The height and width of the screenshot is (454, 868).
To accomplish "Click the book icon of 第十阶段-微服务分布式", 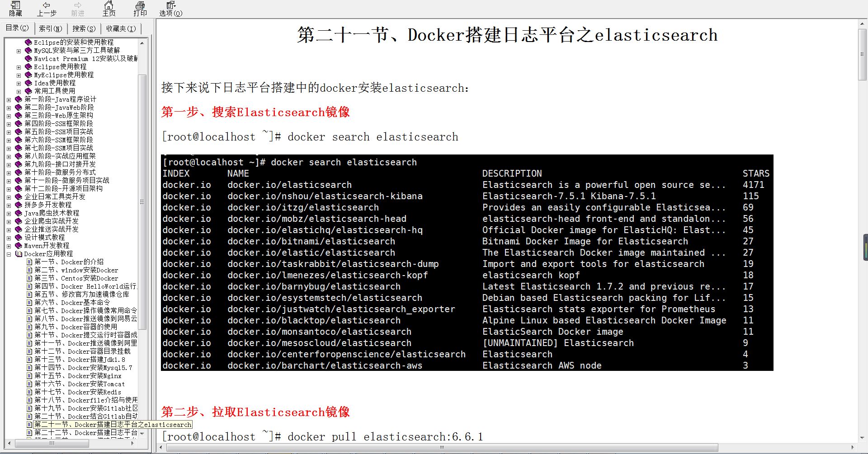I will point(19,172).
